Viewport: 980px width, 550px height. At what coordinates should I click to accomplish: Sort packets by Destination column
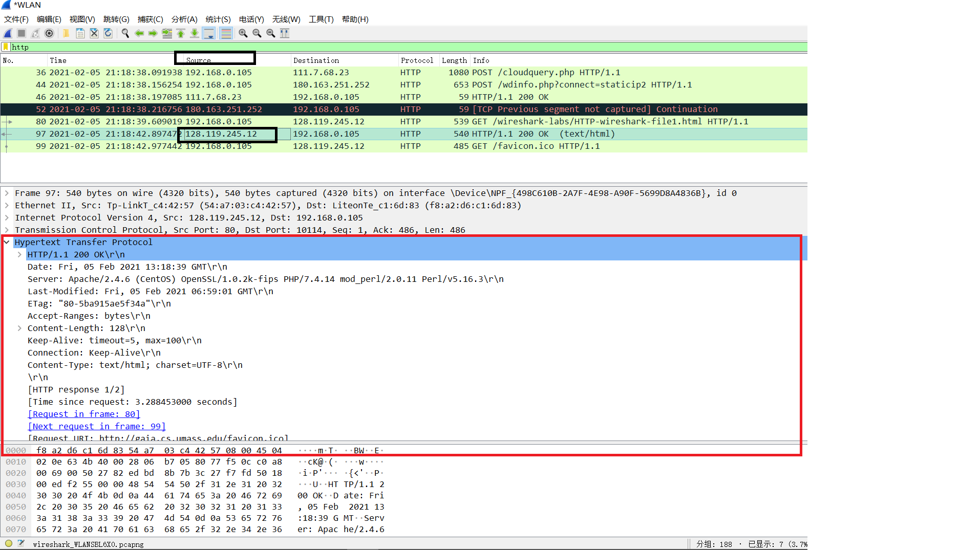point(345,60)
